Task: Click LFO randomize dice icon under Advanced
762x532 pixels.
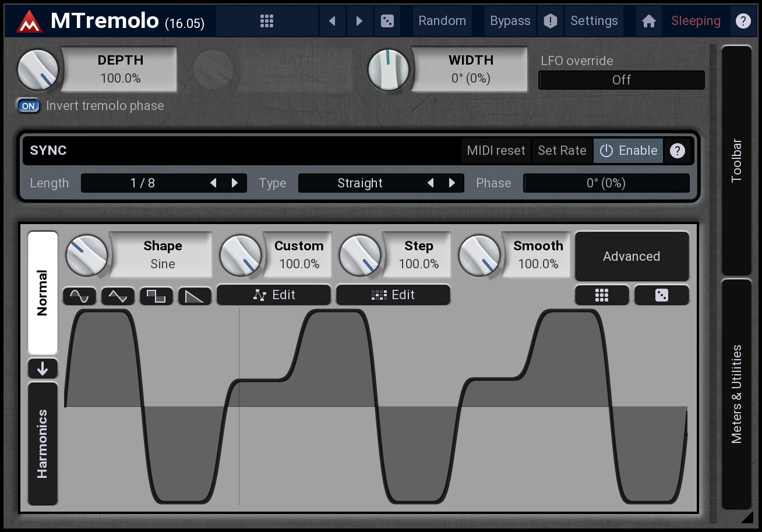Action: coord(662,295)
